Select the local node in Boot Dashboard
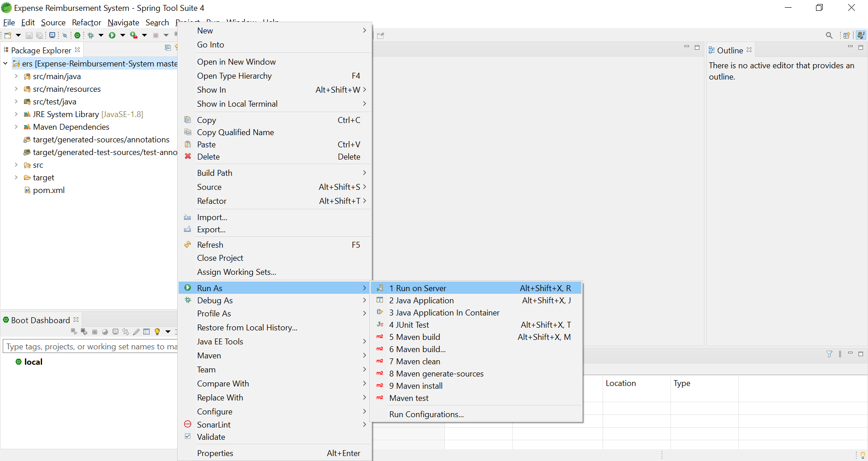Image resolution: width=868 pixels, height=461 pixels. pos(33,362)
